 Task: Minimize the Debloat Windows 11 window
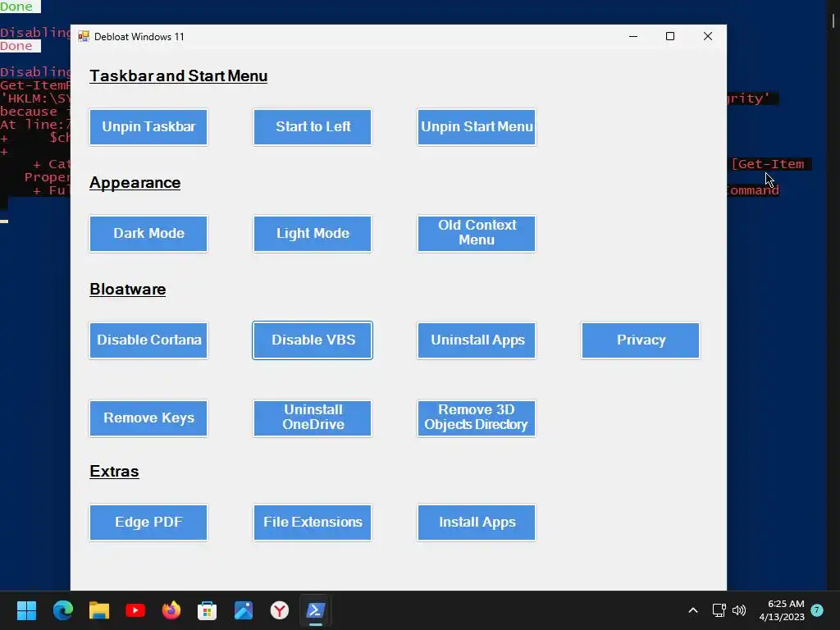pyautogui.click(x=633, y=36)
